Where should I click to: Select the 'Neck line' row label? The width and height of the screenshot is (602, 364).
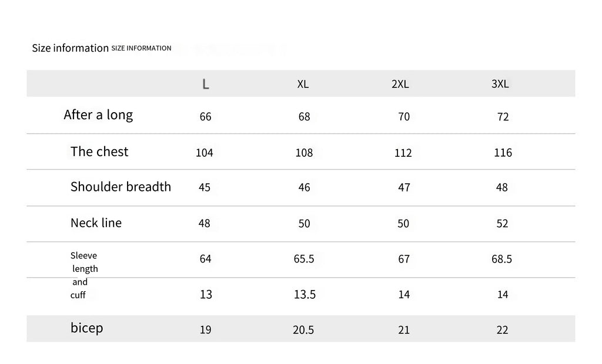96,223
